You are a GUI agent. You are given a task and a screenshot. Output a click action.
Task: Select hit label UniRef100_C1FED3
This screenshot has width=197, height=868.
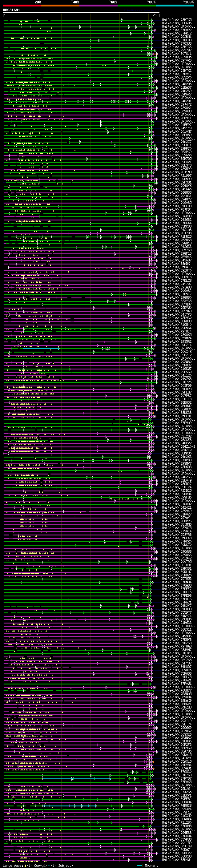(x=177, y=206)
